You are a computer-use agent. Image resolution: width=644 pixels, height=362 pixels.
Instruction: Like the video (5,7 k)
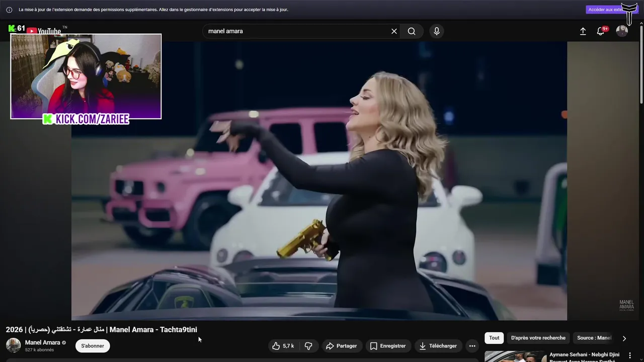pyautogui.click(x=283, y=346)
